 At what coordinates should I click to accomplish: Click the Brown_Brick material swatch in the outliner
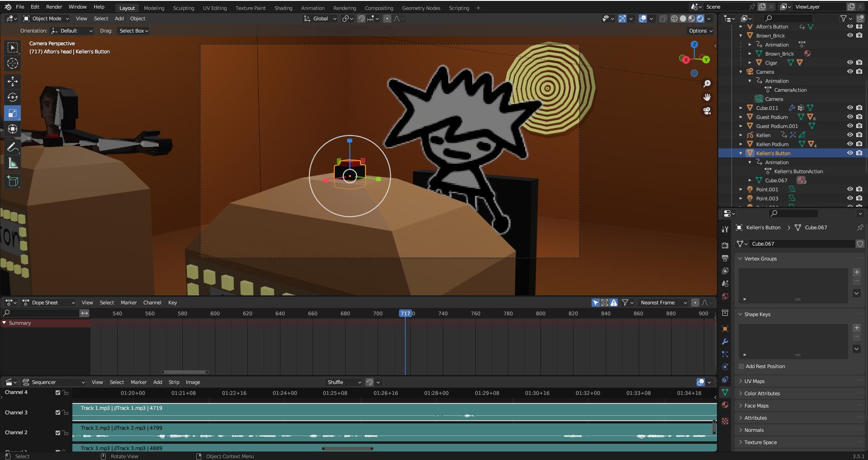(x=807, y=54)
